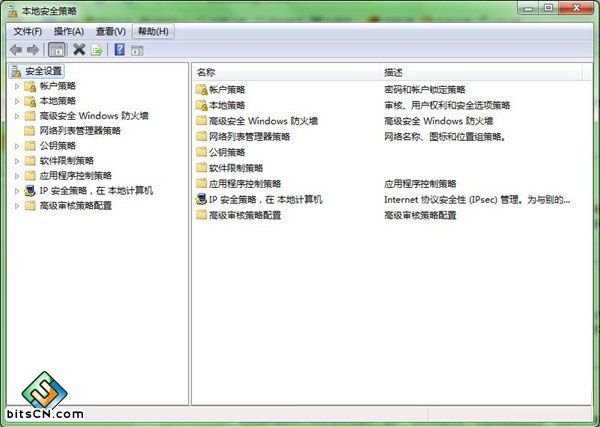Expand the 应用程序控制策略 tree node
600x427 pixels.
click(x=17, y=176)
